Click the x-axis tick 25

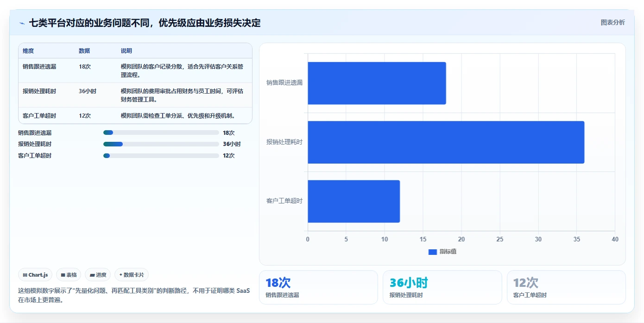click(499, 239)
